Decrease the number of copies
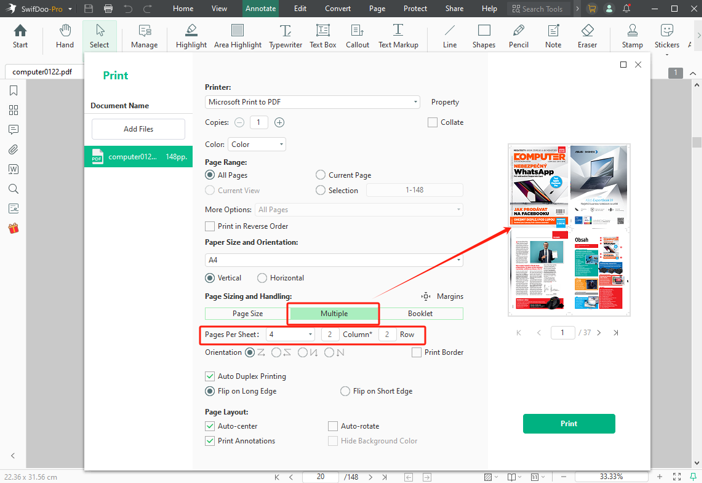The width and height of the screenshot is (702, 483). coord(240,122)
